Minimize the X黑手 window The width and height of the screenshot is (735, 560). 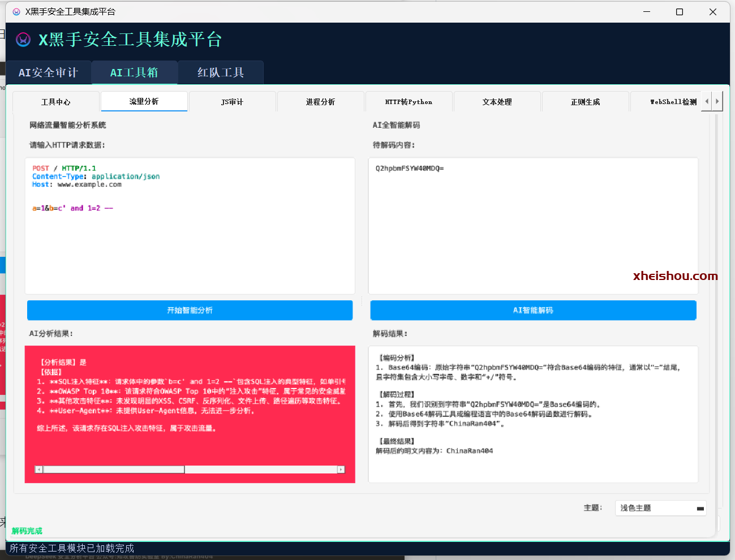647,11
